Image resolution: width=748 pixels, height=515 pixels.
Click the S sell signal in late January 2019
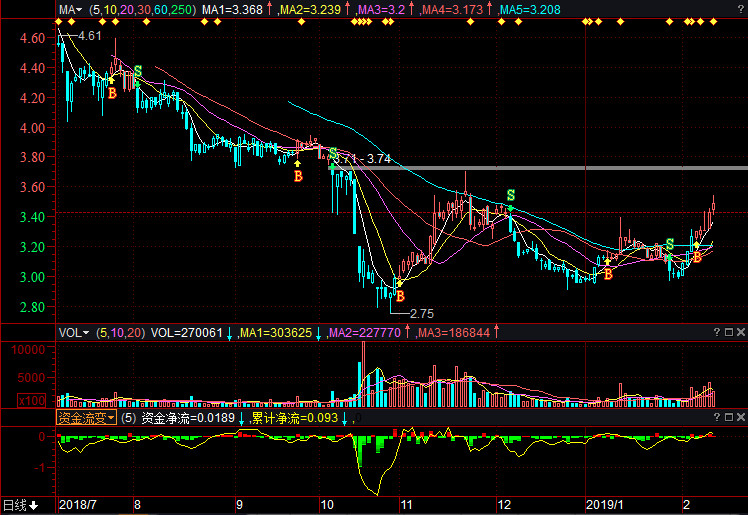670,244
